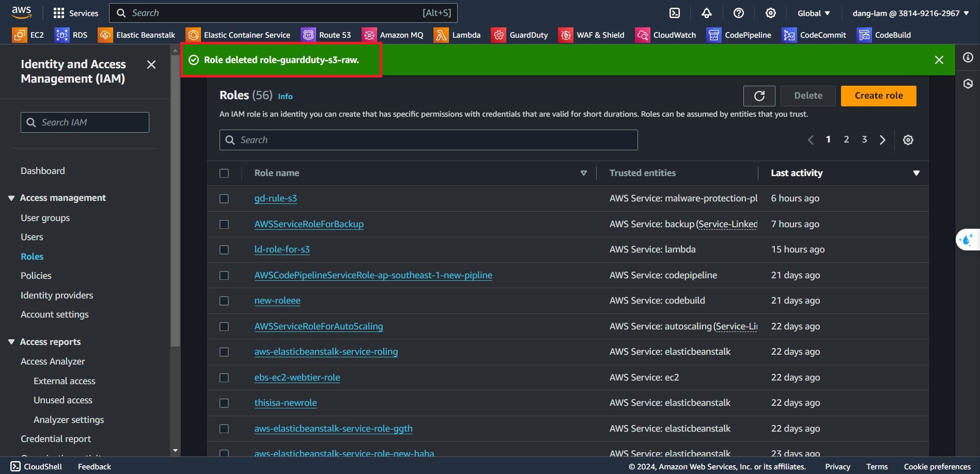The image size is (980, 474).
Task: Open the Global region dropdown
Action: pos(814,13)
